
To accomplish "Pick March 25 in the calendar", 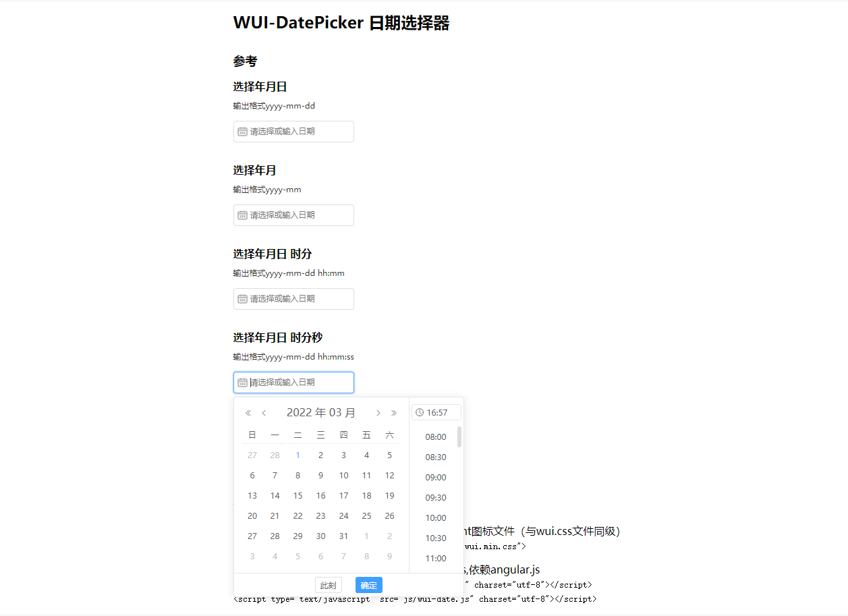I will click(x=367, y=516).
